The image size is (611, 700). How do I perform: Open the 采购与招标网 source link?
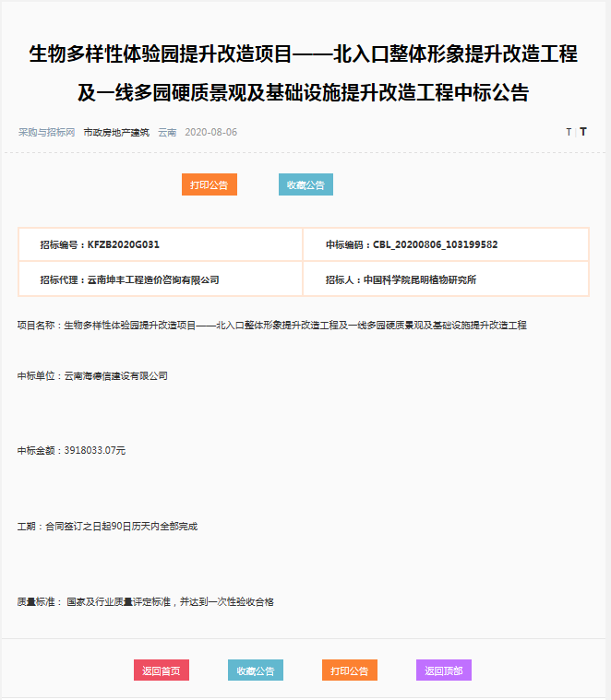point(46,132)
